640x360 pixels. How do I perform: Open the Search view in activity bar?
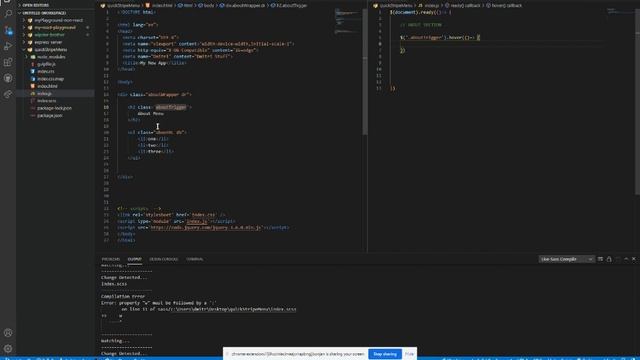point(8,14)
